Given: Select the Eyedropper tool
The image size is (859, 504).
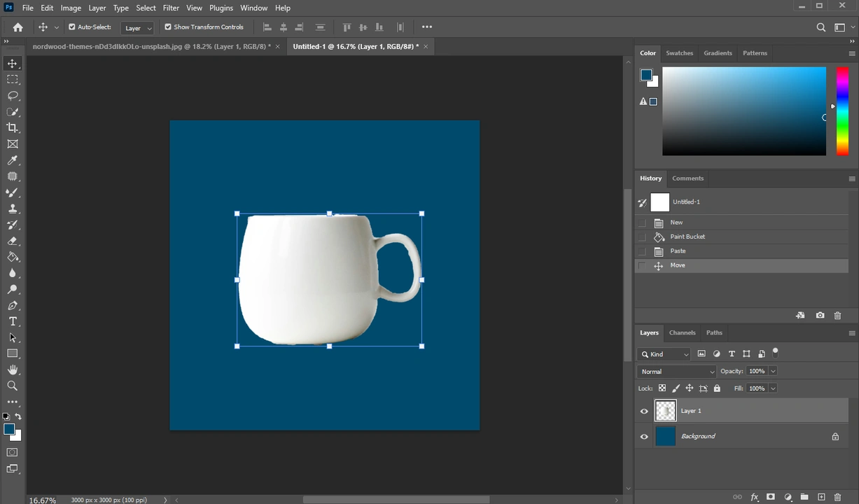Looking at the screenshot, I should click(x=13, y=160).
